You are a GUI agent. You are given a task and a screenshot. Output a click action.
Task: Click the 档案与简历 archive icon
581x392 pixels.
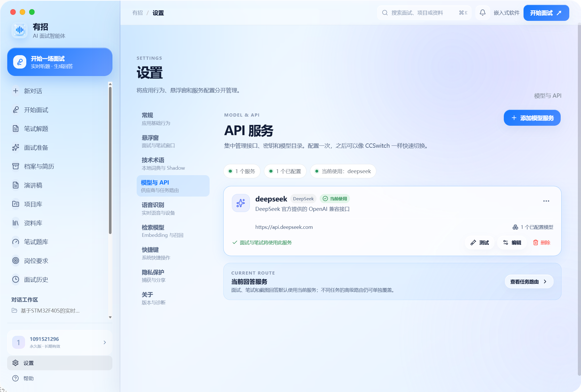pyautogui.click(x=16, y=166)
